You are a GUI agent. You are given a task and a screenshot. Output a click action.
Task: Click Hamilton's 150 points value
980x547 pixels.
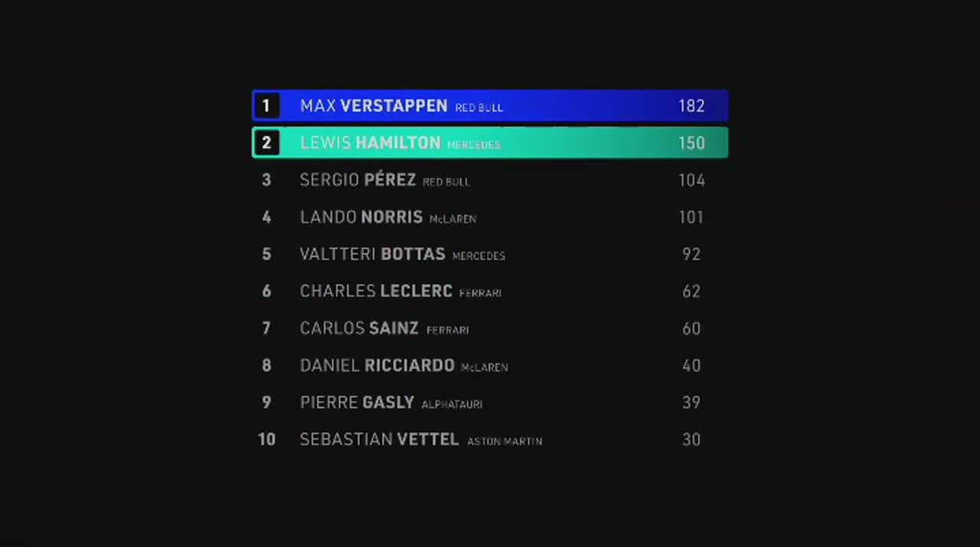691,143
